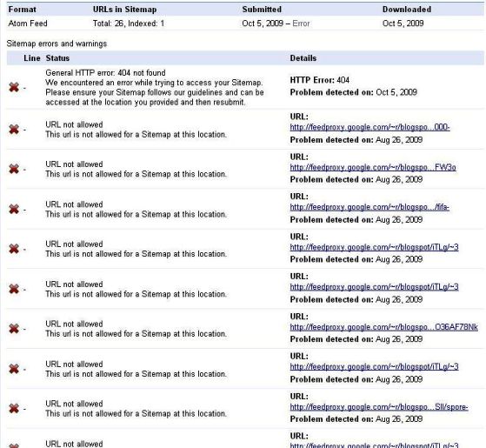This screenshot has height=448, width=486.
Task: Open the feedproxy link ending in FW3o
Action: point(373,167)
